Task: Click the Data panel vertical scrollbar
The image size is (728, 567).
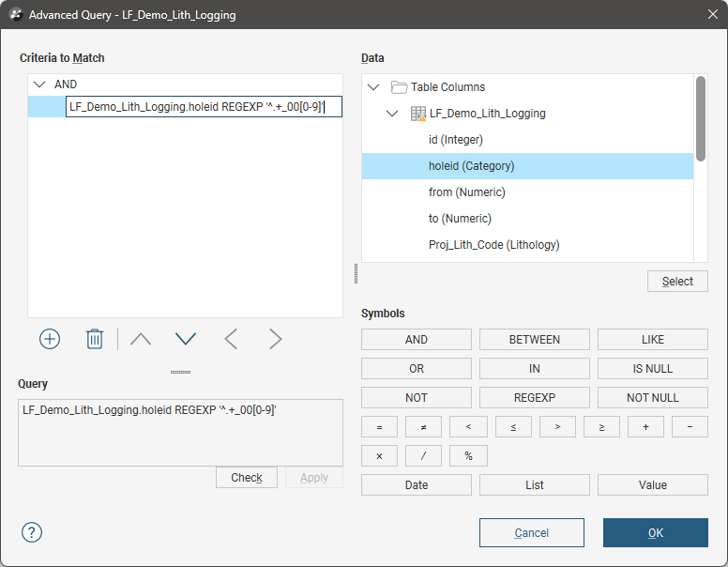Action: 700,117
